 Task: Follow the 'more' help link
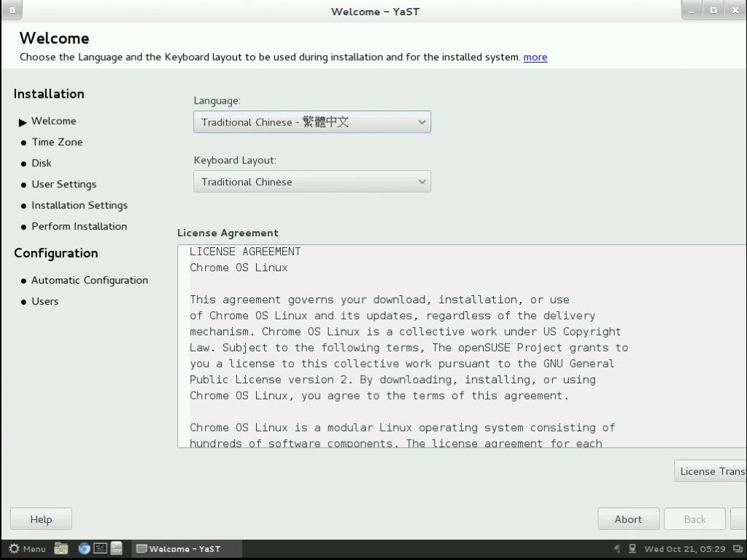tap(535, 57)
